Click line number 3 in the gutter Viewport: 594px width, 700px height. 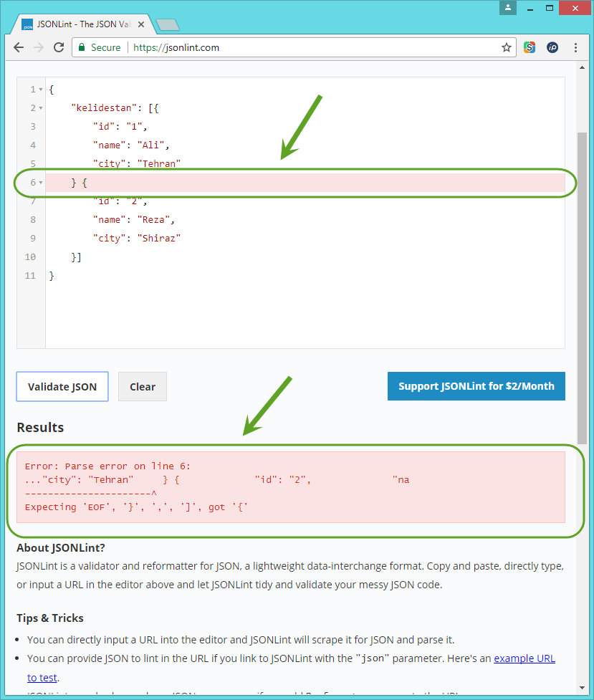33,127
